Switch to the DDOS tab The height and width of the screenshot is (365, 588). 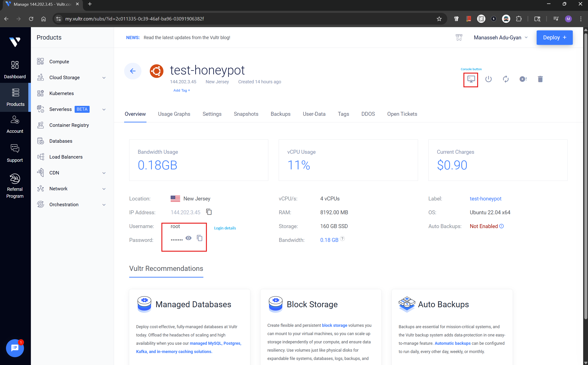point(368,114)
